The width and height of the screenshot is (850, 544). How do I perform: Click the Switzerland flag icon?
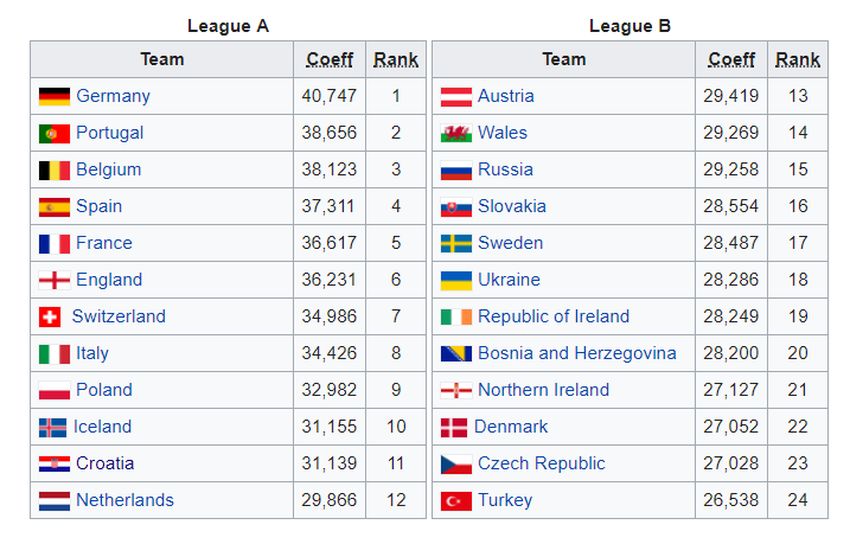(x=50, y=318)
